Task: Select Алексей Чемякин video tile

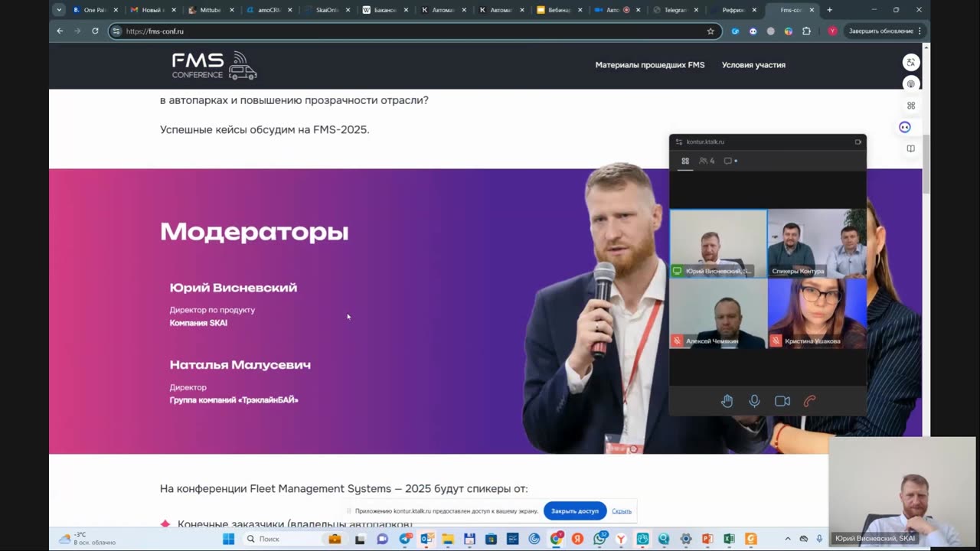Action: coord(718,313)
